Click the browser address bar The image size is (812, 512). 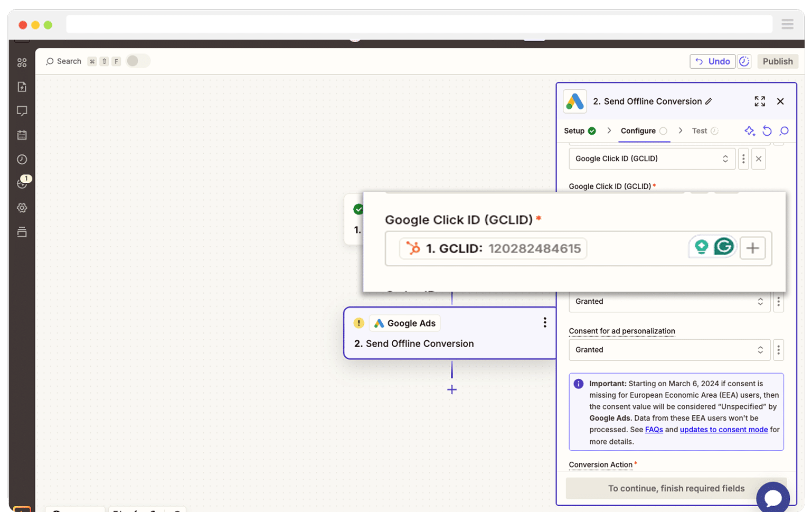pyautogui.click(x=419, y=24)
